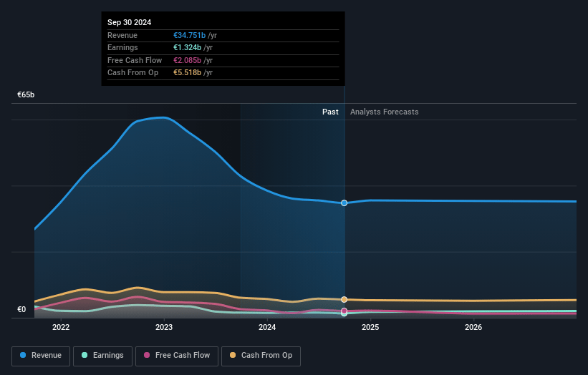Click the €65b y-axis label
This screenshot has width=588, height=375.
(26, 94)
